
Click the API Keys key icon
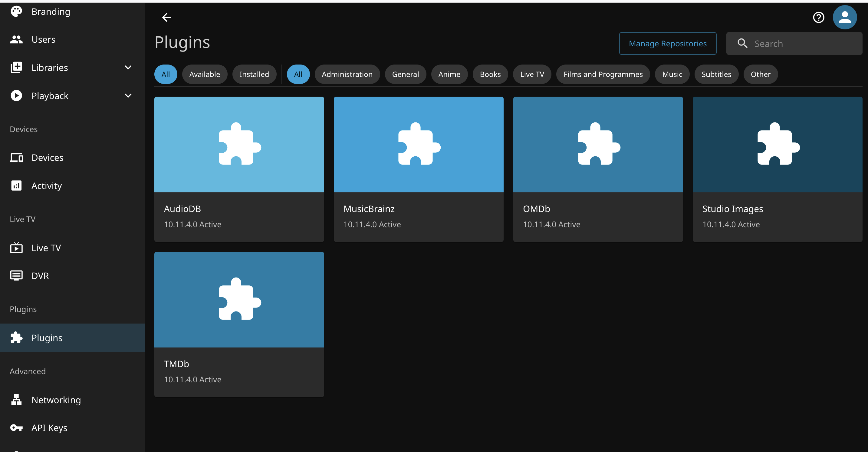coord(16,428)
